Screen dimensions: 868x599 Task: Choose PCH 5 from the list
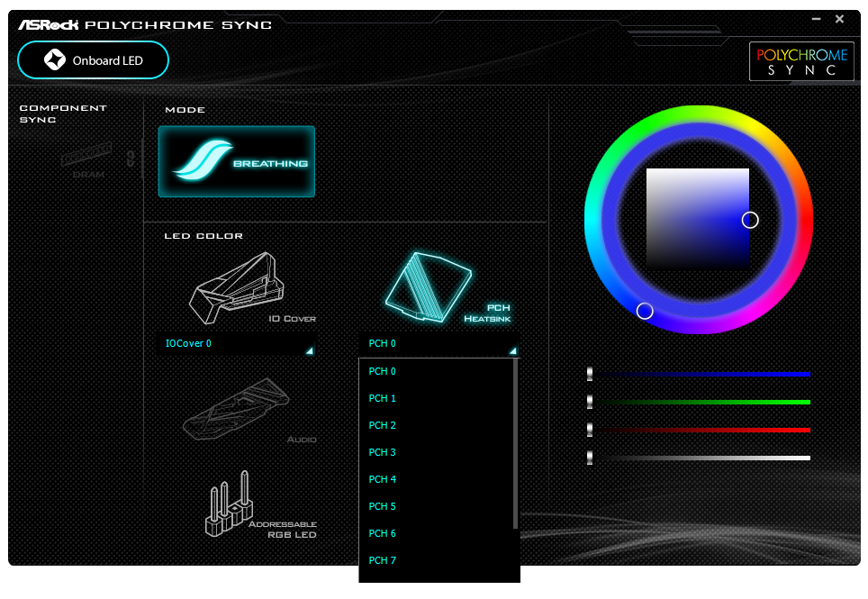pyautogui.click(x=436, y=506)
